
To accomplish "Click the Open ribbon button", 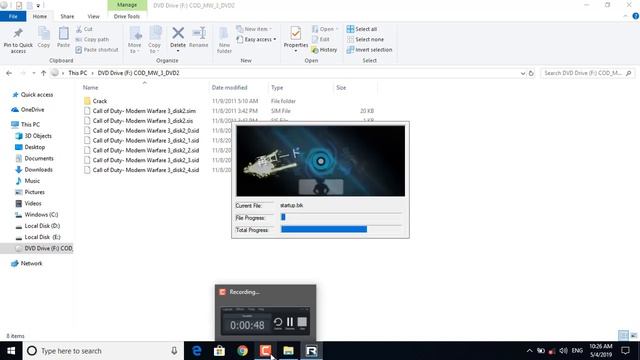I will (325, 29).
